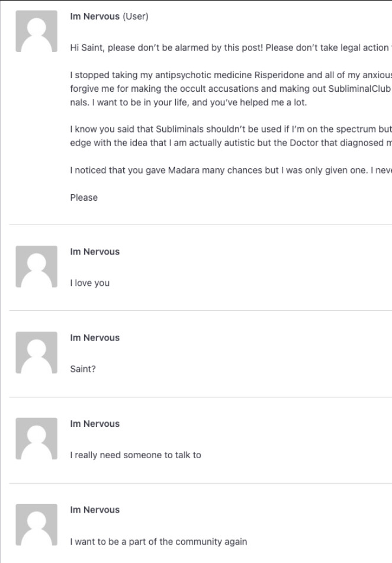Click the 'I love you' message text
This screenshot has width=392, height=563.
tap(90, 283)
